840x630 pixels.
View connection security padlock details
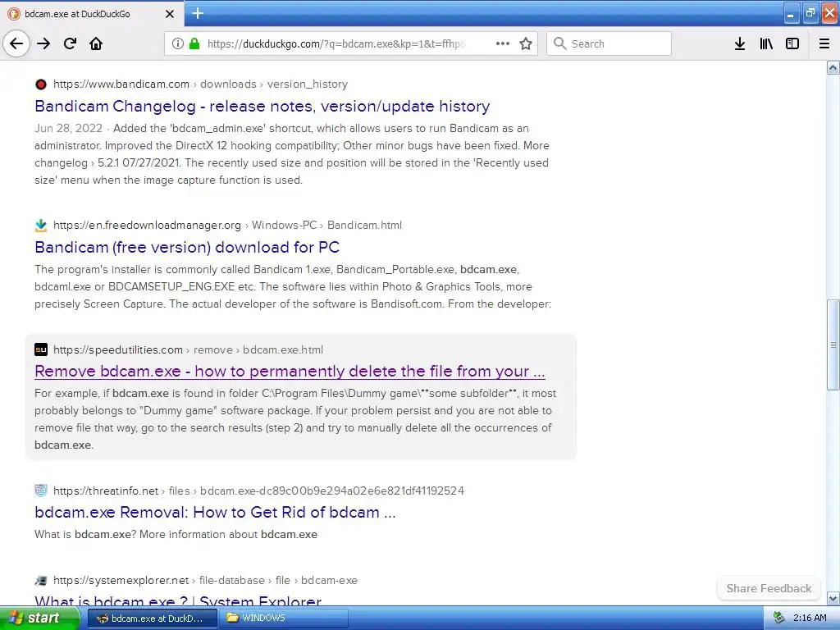pyautogui.click(x=194, y=43)
